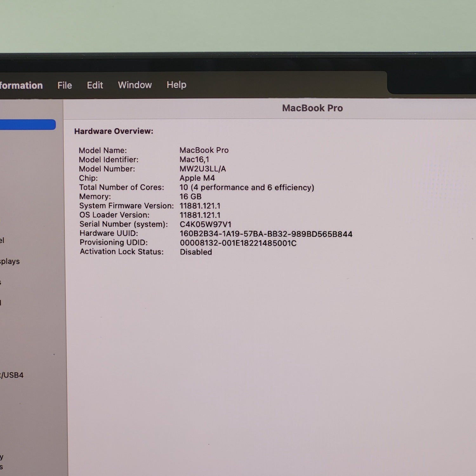Open the File menu
Image resolution: width=476 pixels, height=476 pixels.
65,85
